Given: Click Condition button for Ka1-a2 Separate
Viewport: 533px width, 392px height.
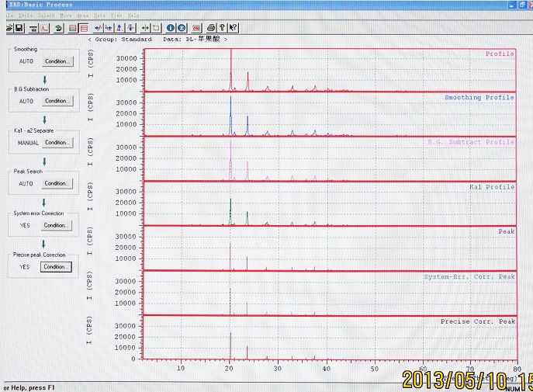Looking at the screenshot, I should (57, 143).
